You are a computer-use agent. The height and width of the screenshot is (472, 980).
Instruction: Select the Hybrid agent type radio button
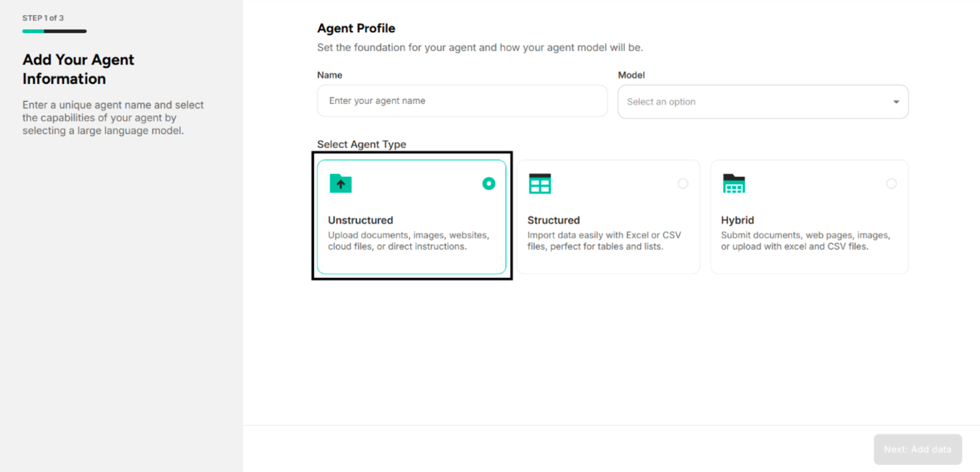pyautogui.click(x=892, y=183)
